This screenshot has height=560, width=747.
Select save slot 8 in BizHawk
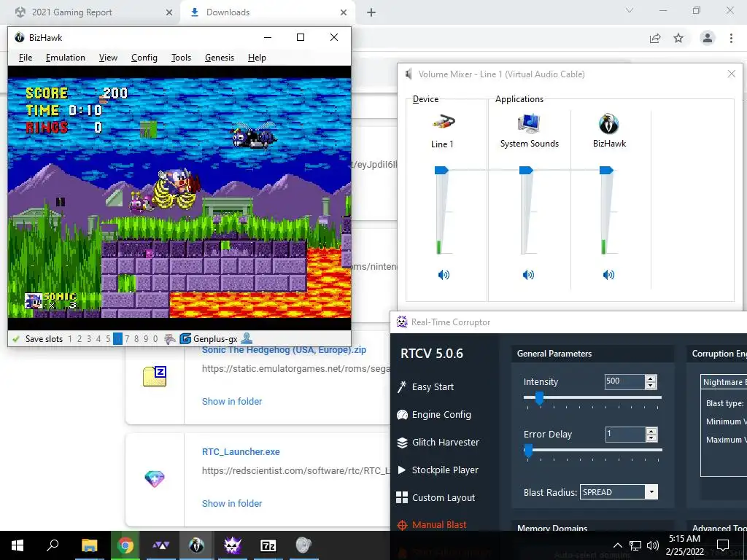tap(136, 339)
